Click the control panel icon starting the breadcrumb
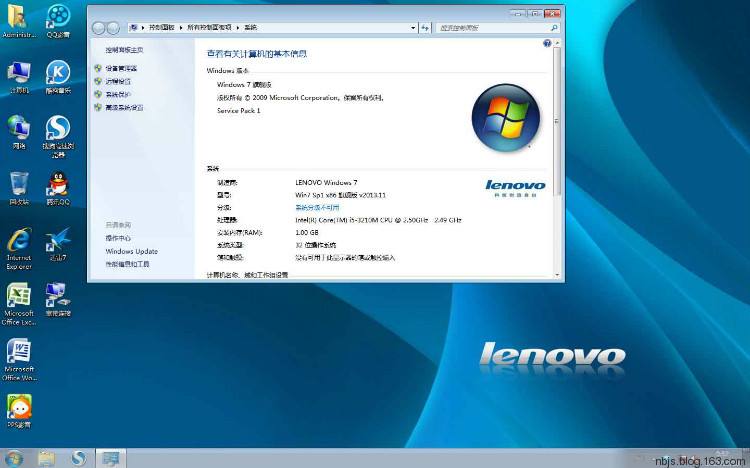 134,28
